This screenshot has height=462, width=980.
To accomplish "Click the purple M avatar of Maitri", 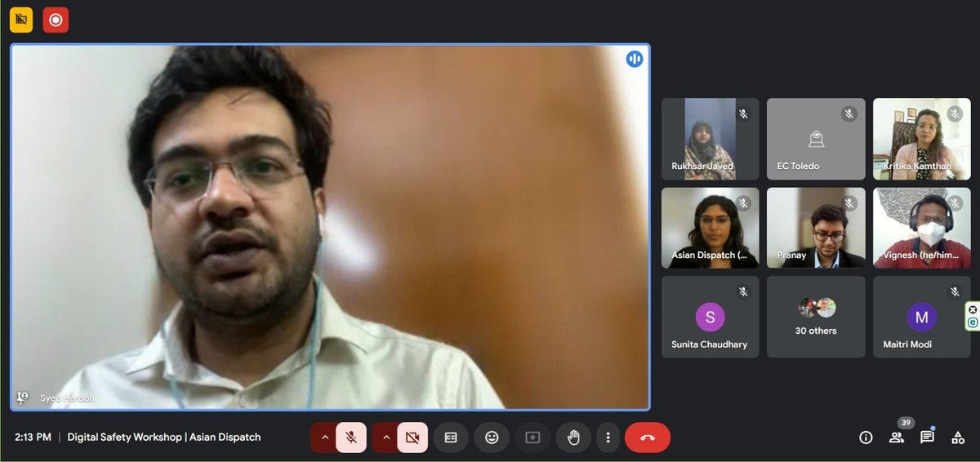I will (921, 317).
